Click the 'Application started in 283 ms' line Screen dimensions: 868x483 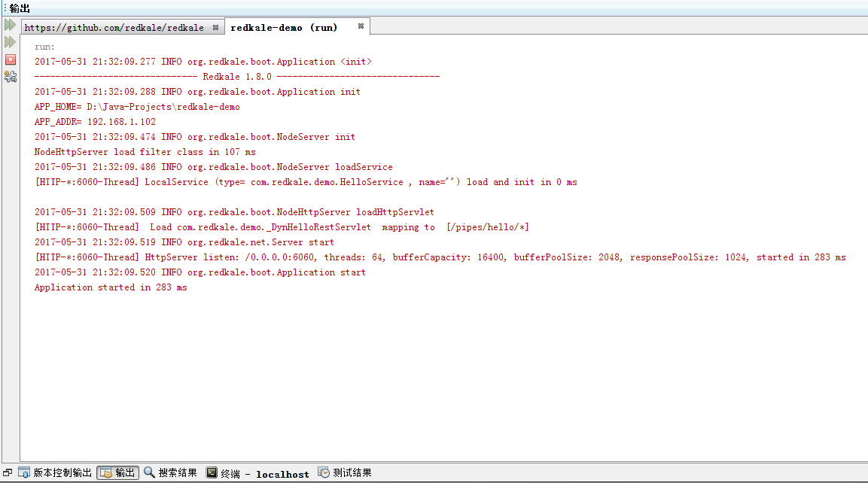click(x=111, y=287)
